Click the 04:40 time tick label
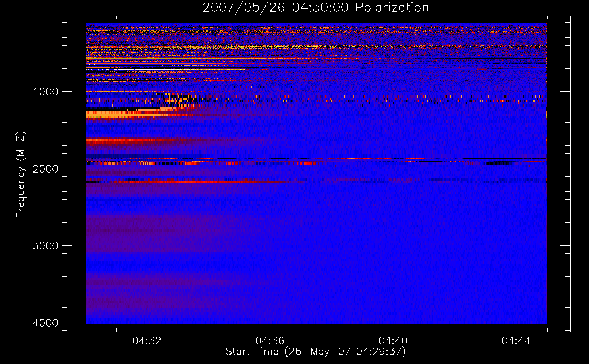The image size is (589, 364). click(x=393, y=341)
